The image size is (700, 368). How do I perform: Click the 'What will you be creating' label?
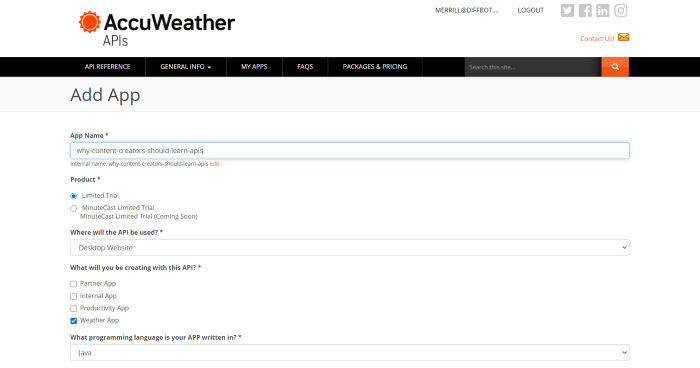point(135,268)
